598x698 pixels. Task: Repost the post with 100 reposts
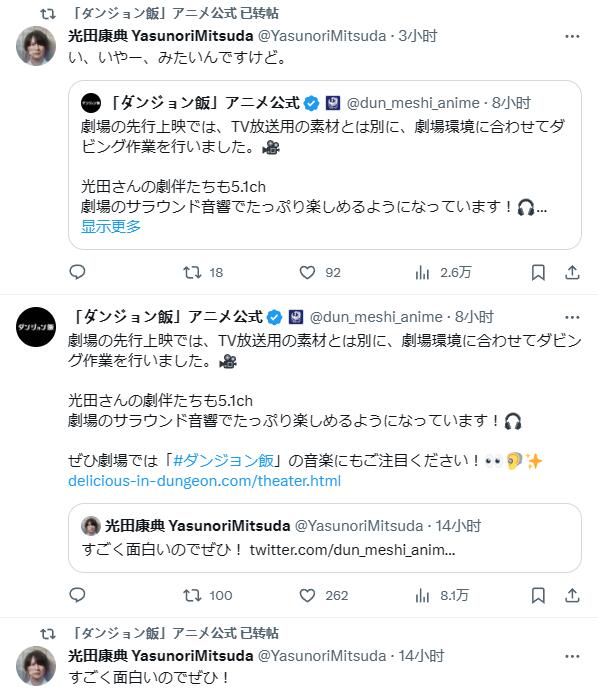pos(207,595)
